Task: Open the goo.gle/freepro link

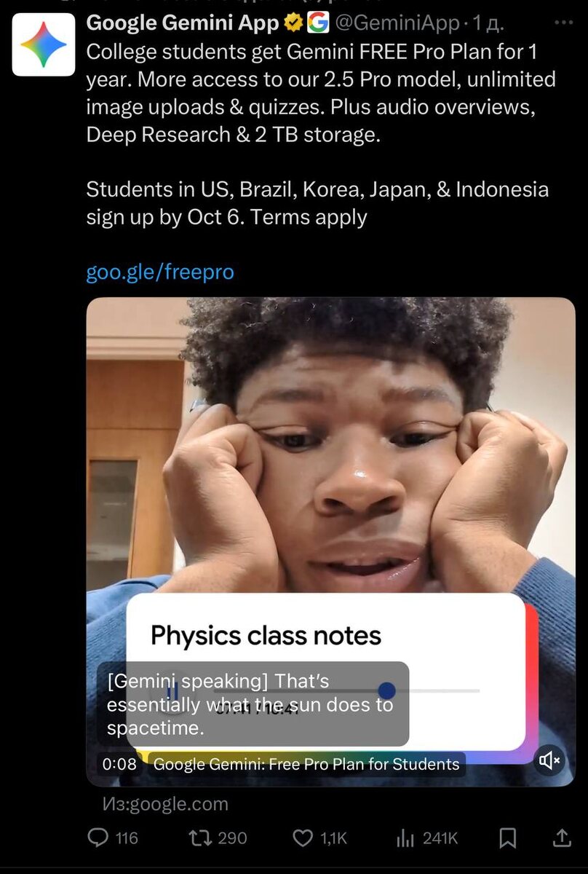Action: tap(160, 272)
